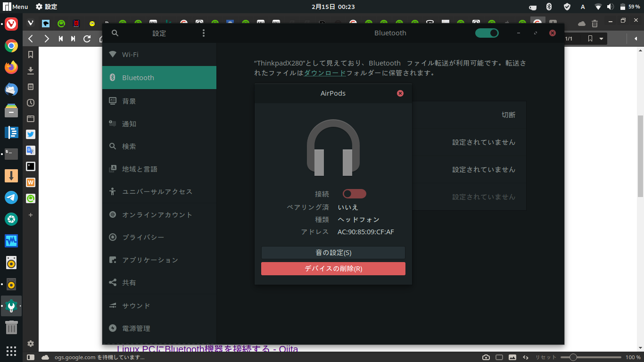Click the リセット zoom reset button
The width and height of the screenshot is (644, 362).
coord(545,357)
